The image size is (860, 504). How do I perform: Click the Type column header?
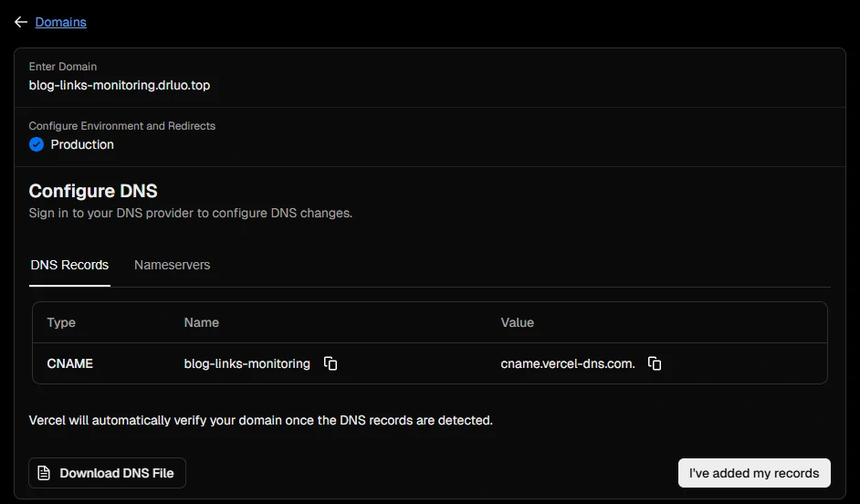(61, 322)
